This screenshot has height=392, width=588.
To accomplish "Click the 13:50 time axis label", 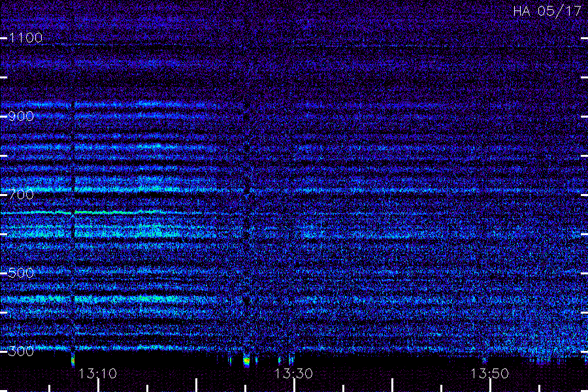I will (x=490, y=374).
